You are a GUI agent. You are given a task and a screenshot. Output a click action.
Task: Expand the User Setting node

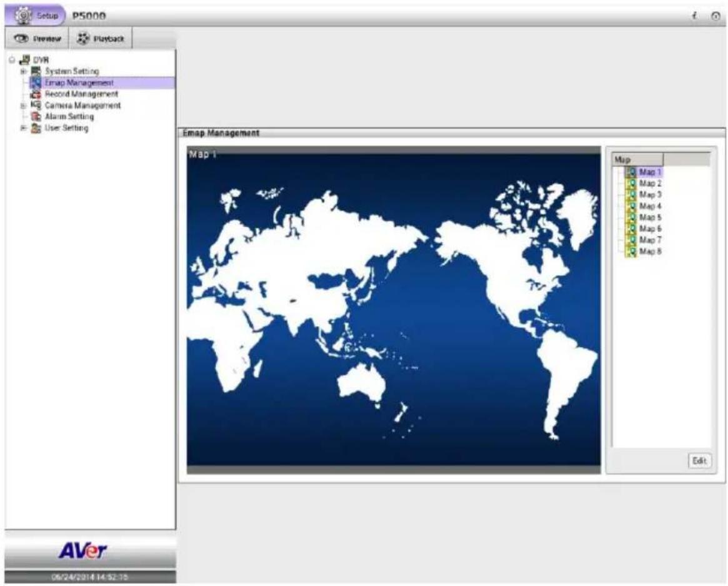(23, 128)
